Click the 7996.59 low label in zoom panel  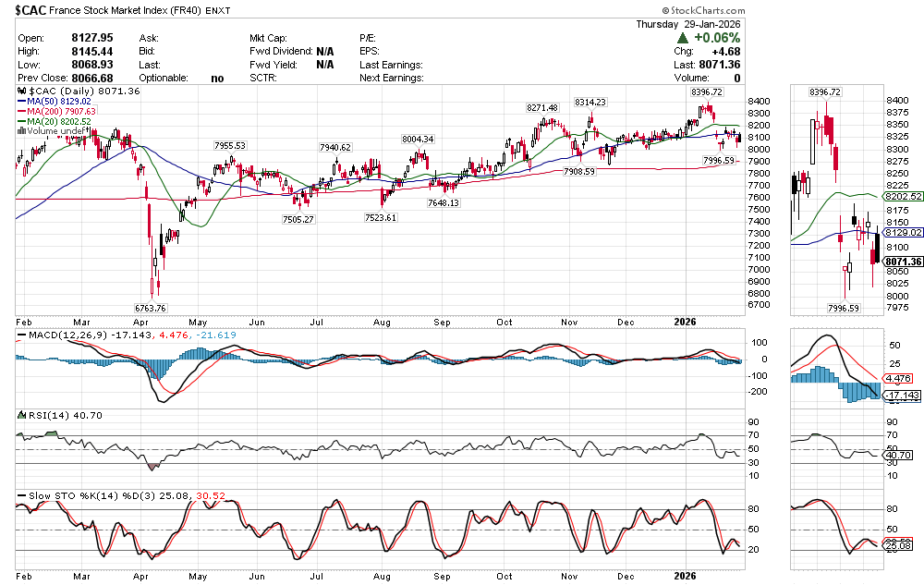click(x=847, y=307)
